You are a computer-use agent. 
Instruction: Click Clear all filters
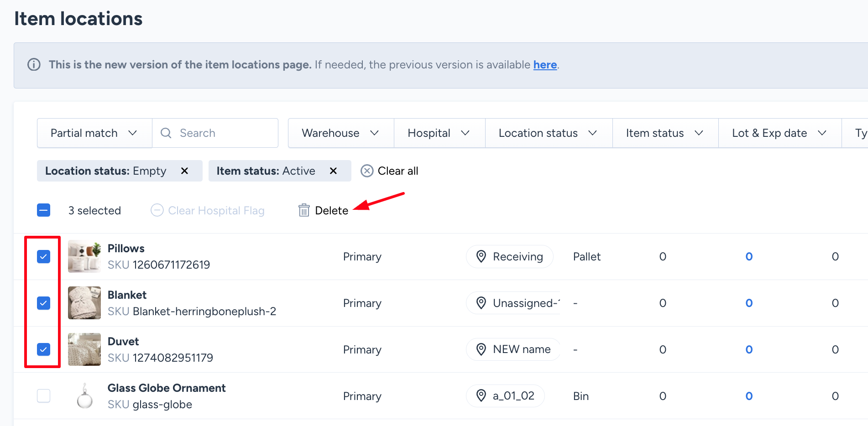click(390, 171)
